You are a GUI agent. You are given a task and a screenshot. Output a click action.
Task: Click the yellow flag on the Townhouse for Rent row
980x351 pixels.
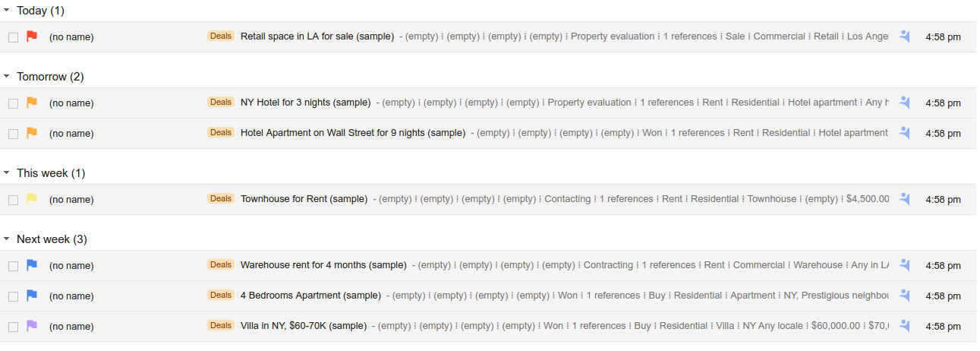tap(32, 199)
